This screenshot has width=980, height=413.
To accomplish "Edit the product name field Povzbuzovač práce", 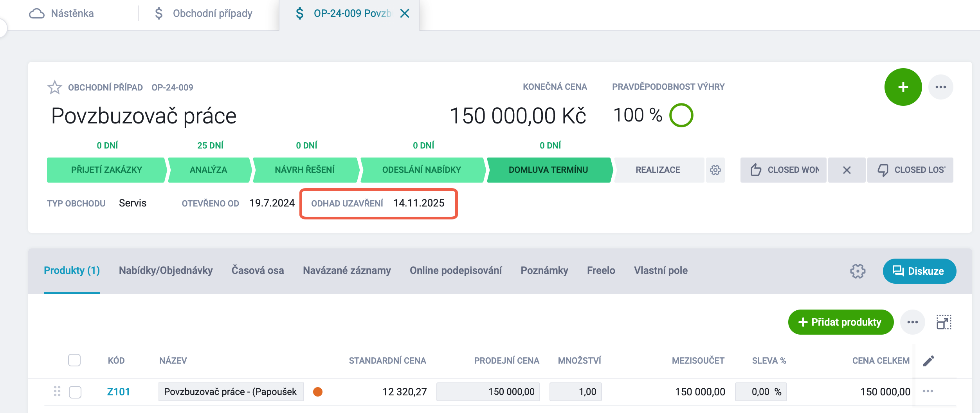I will pyautogui.click(x=231, y=392).
